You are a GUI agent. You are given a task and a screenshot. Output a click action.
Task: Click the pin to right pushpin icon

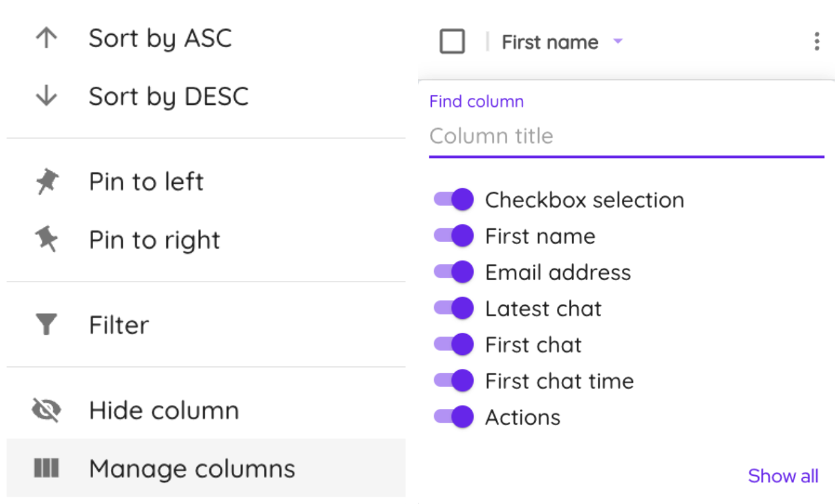(46, 240)
